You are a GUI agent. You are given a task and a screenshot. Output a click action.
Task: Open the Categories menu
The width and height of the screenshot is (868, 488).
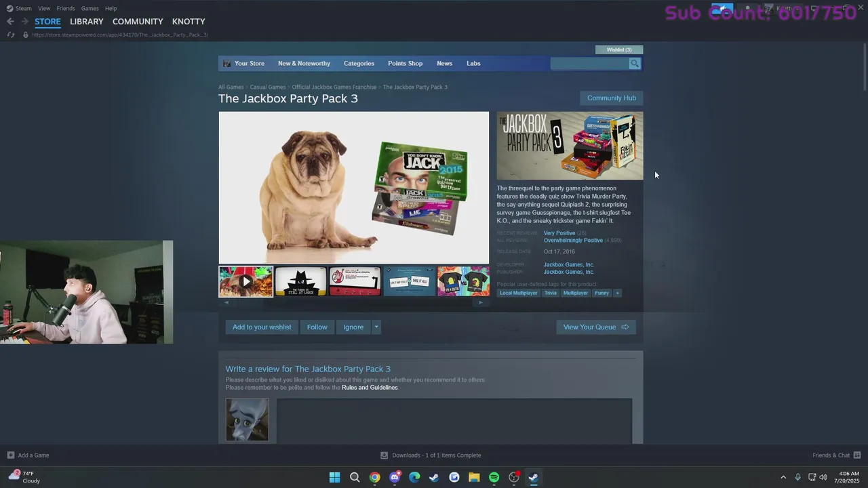359,64
